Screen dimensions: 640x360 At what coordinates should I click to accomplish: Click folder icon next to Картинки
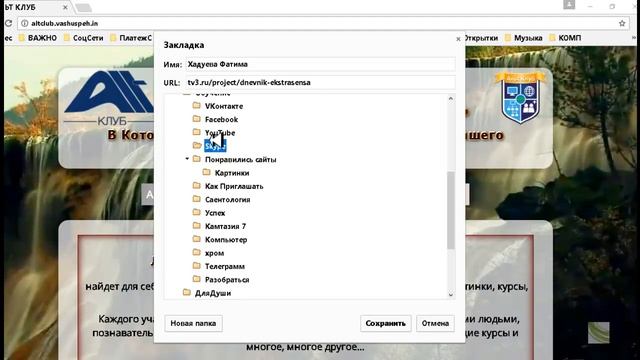coord(207,172)
